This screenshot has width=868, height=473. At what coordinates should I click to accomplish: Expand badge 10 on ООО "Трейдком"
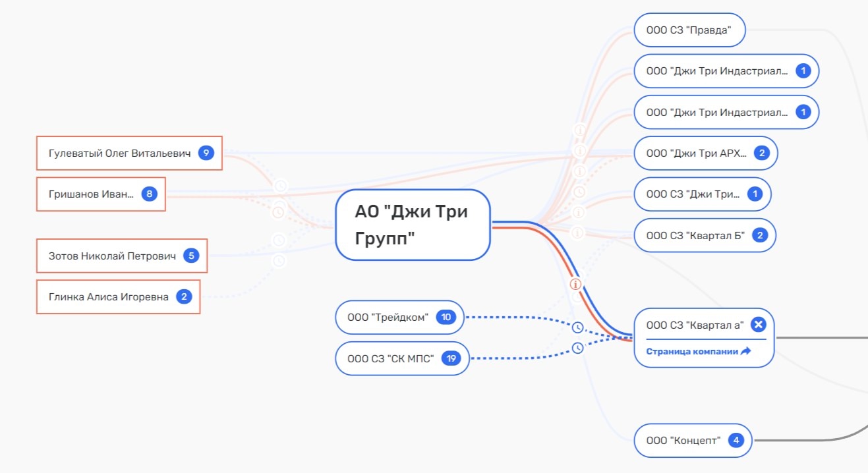click(446, 318)
